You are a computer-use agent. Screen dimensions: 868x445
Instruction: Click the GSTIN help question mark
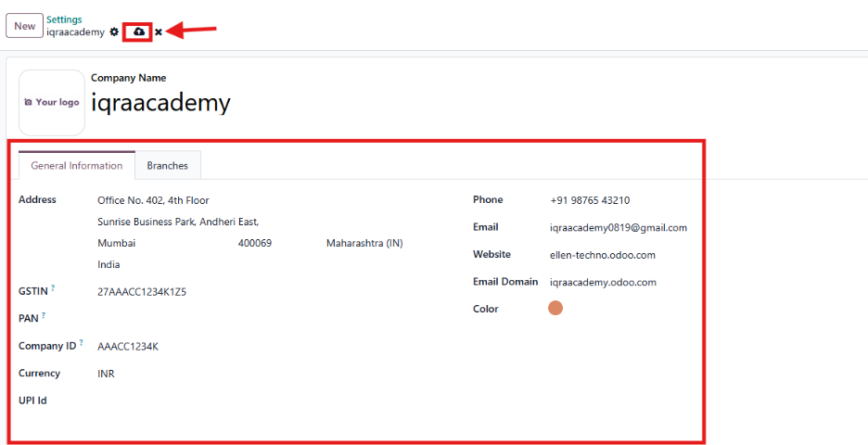(53, 289)
